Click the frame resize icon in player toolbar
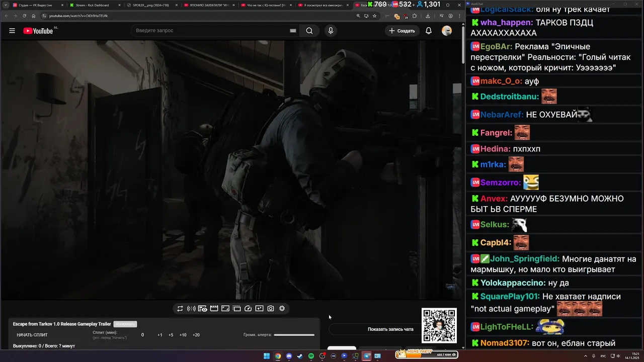Image resolution: width=644 pixels, height=362 pixels. [x=225, y=308]
